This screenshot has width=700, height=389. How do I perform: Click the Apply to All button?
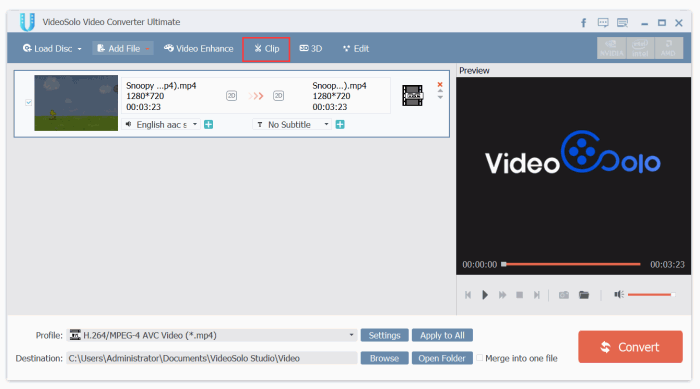click(x=442, y=335)
